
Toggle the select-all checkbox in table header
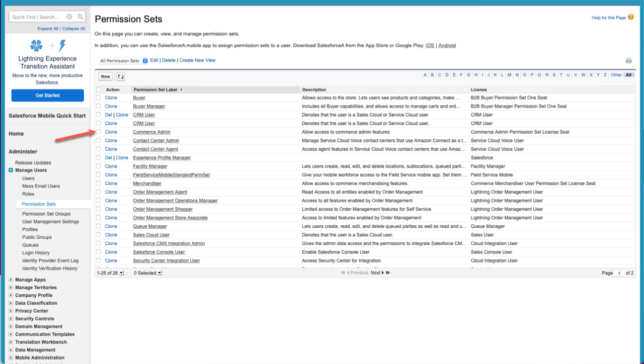tap(99, 89)
